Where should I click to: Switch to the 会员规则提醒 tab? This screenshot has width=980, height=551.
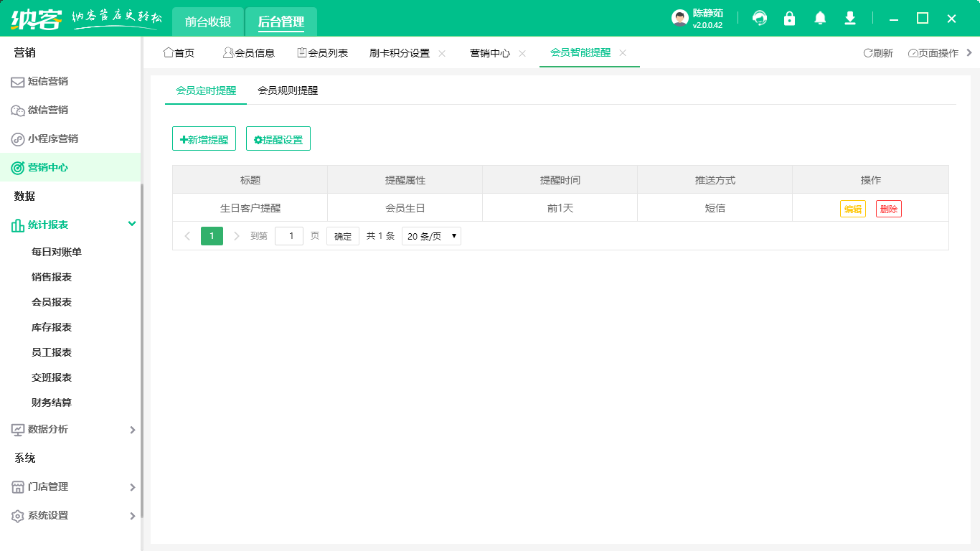[x=288, y=90]
